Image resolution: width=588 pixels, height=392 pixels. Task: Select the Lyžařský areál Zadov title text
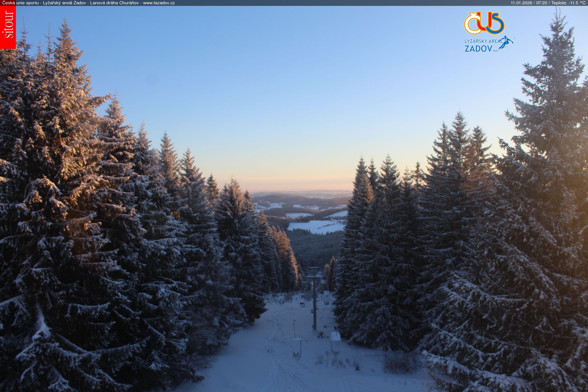(64, 3)
